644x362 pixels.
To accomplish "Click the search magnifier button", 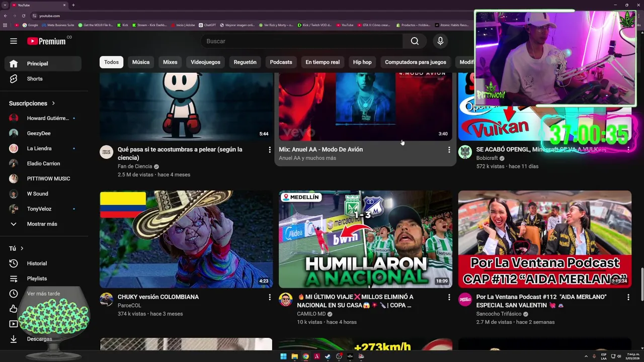I will click(x=415, y=41).
